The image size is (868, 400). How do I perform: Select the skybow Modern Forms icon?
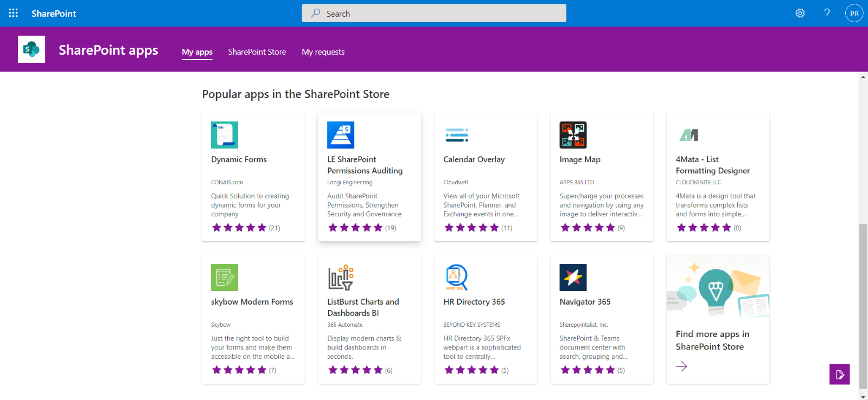pyautogui.click(x=225, y=278)
